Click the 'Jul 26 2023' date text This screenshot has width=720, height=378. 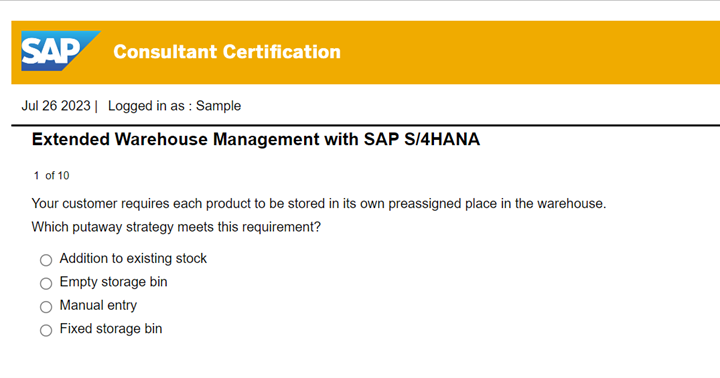56,106
